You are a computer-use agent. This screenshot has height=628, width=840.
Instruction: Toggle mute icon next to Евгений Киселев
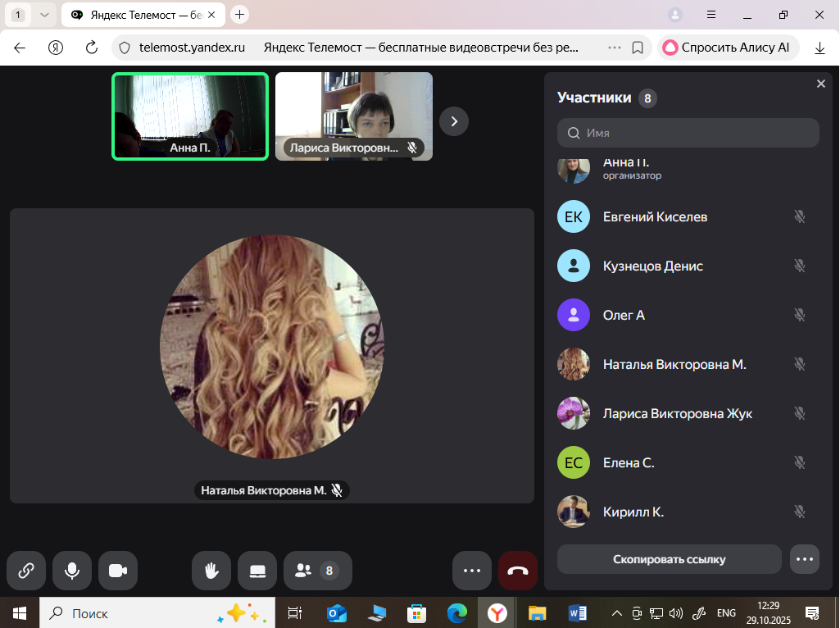point(800,216)
